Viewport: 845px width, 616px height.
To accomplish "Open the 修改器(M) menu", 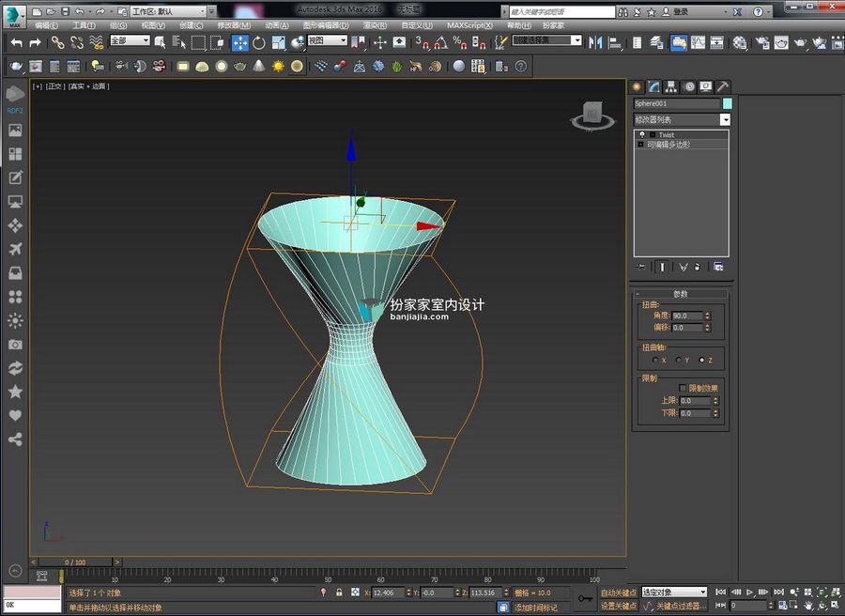I will click(234, 25).
